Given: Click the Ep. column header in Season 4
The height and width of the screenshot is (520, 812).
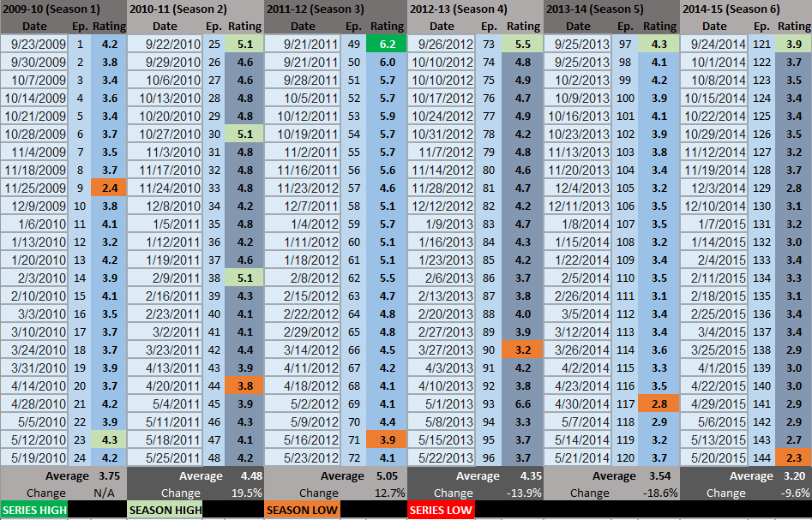Looking at the screenshot, I should tap(488, 26).
